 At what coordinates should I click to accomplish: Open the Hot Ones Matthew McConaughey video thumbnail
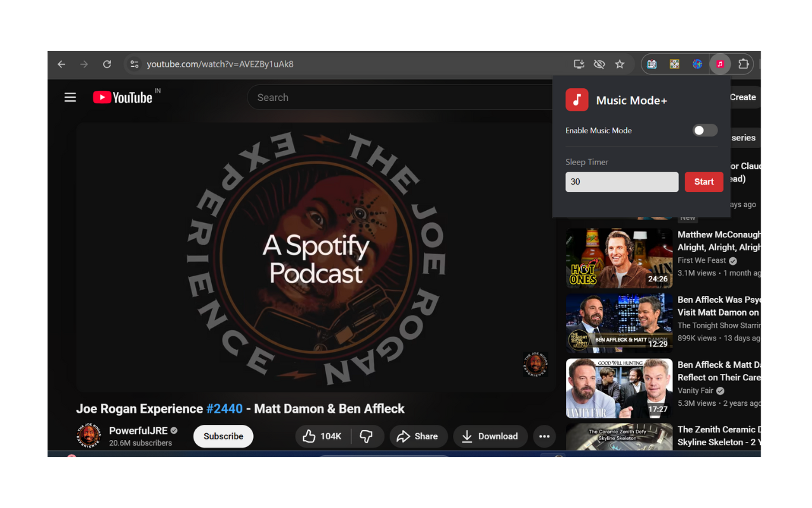click(x=619, y=258)
